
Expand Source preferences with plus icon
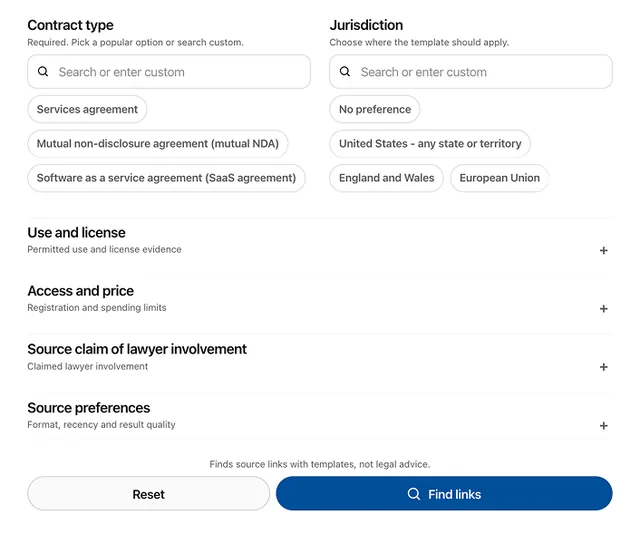(x=604, y=426)
